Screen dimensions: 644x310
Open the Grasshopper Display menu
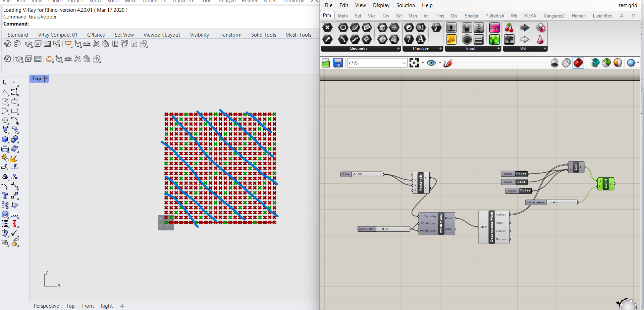(381, 5)
